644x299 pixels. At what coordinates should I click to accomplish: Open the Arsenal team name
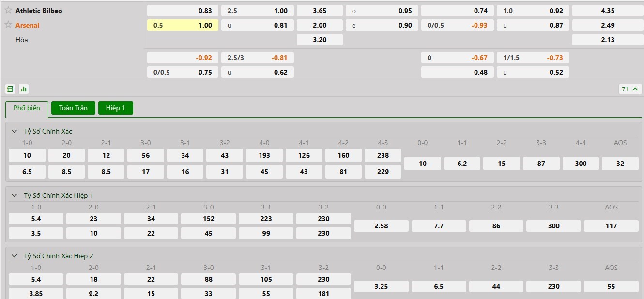pyautogui.click(x=28, y=25)
